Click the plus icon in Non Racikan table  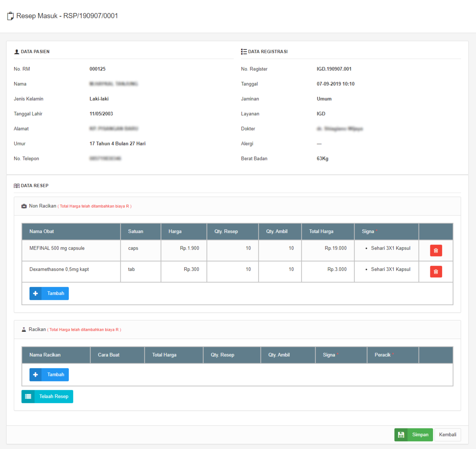pos(35,293)
